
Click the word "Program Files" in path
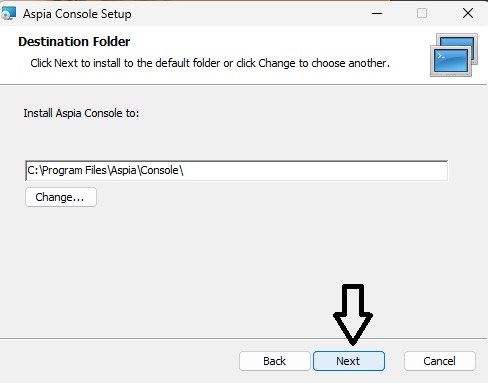pyautogui.click(x=74, y=171)
